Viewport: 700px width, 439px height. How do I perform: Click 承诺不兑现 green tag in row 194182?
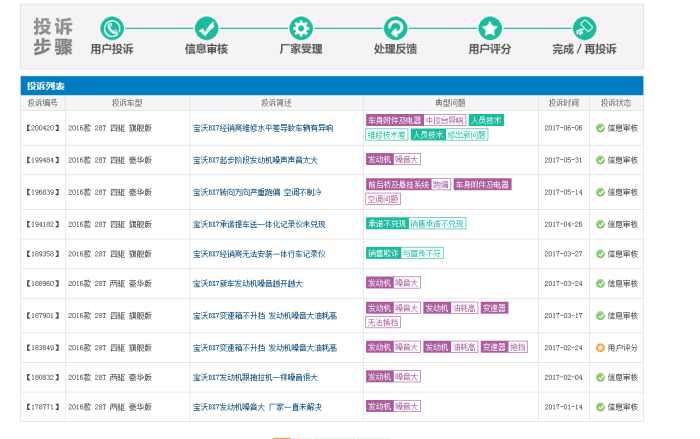coord(387,224)
